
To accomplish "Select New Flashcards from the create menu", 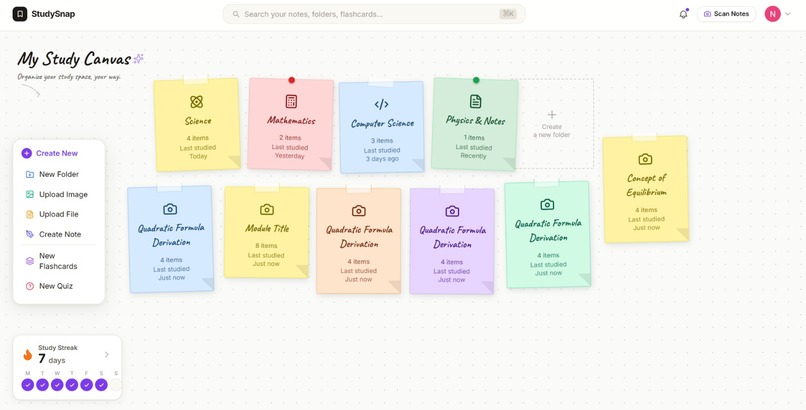I will [52, 261].
